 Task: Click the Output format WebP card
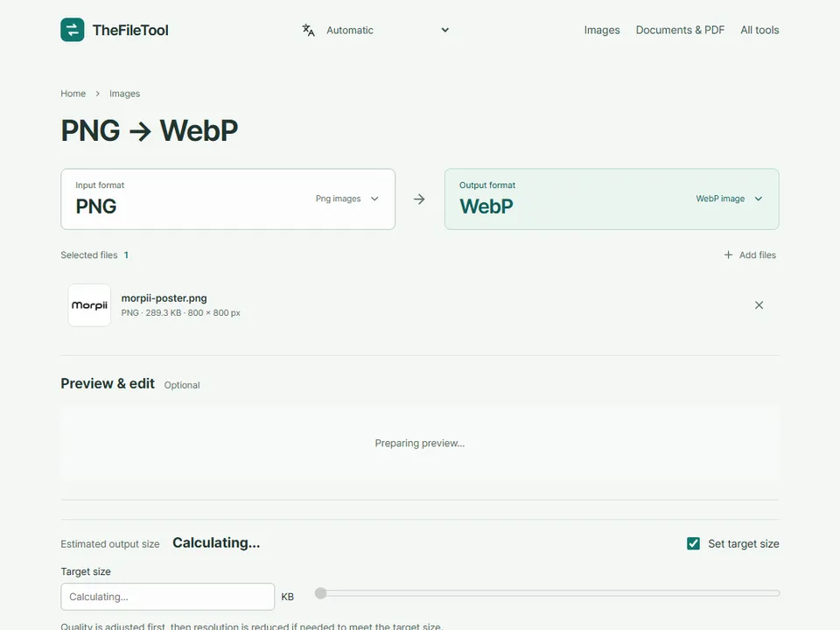click(612, 199)
